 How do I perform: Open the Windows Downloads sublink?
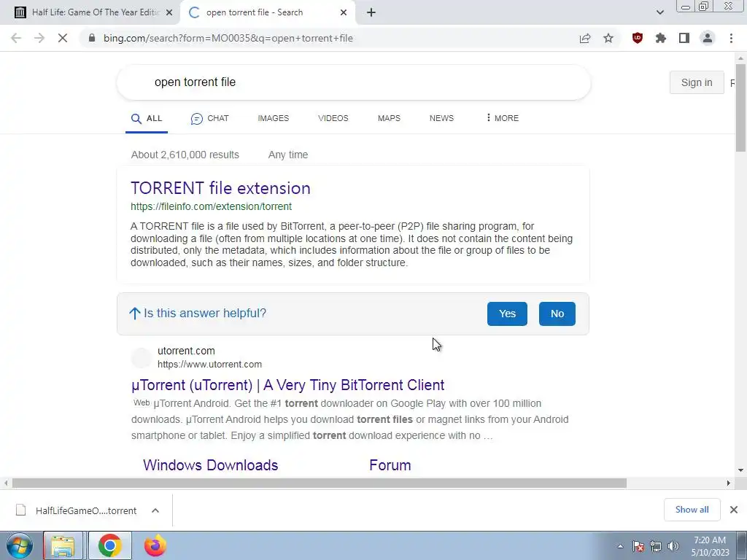click(211, 465)
